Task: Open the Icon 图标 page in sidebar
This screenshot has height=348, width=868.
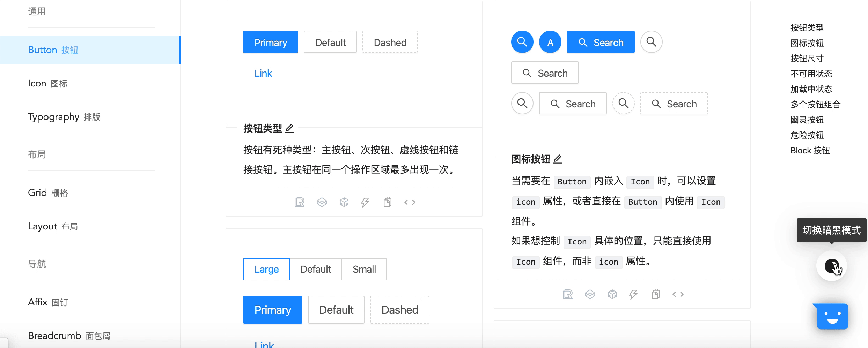Action: [48, 83]
